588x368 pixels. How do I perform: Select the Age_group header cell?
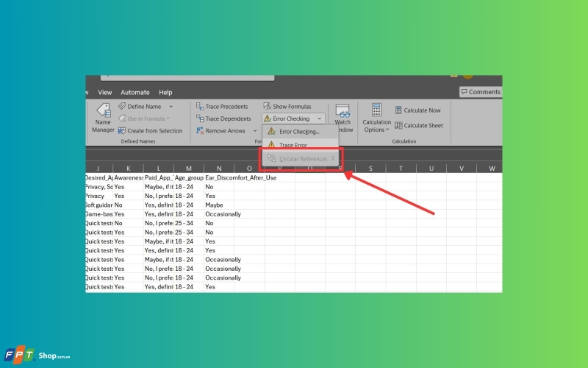[x=189, y=177]
